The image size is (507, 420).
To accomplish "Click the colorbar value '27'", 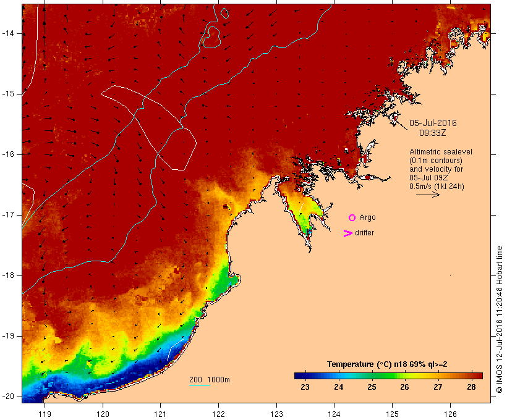I will (438, 387).
